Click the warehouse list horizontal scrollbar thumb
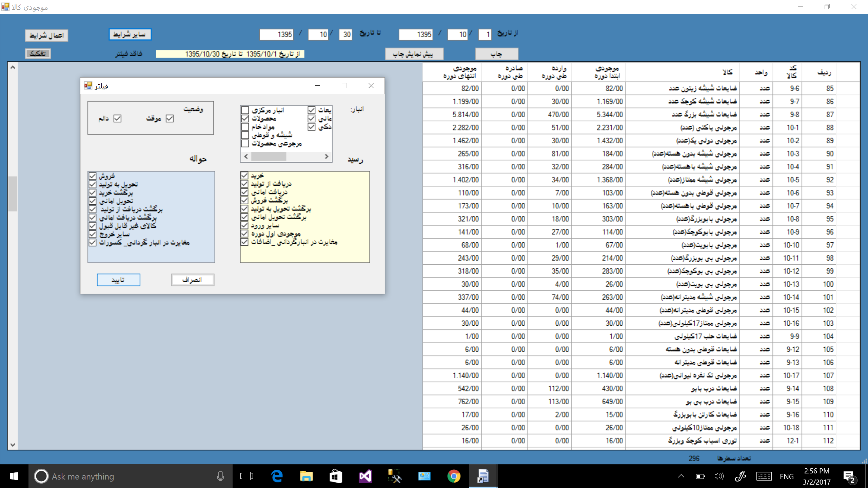Screen dimensions: 868x488 click(x=269, y=156)
